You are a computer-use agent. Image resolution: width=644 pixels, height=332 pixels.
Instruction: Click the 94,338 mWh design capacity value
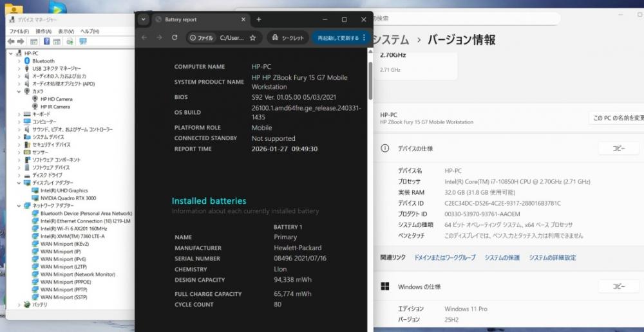tap(292, 280)
